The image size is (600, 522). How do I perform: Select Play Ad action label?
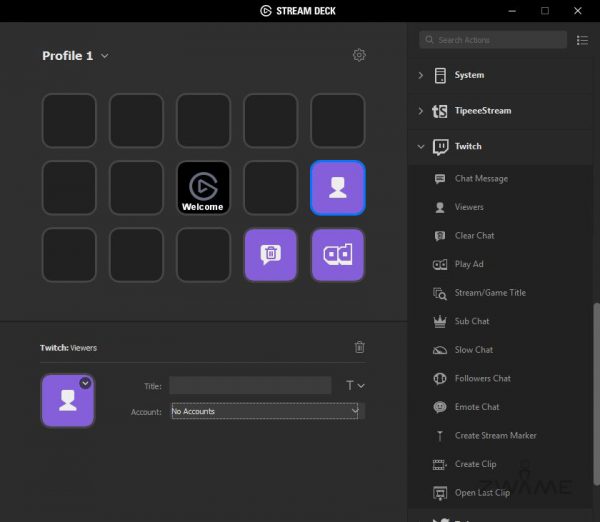tap(469, 264)
